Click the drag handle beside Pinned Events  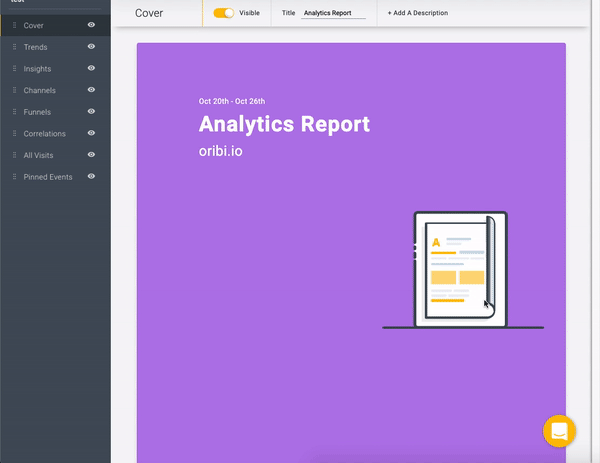coord(15,177)
